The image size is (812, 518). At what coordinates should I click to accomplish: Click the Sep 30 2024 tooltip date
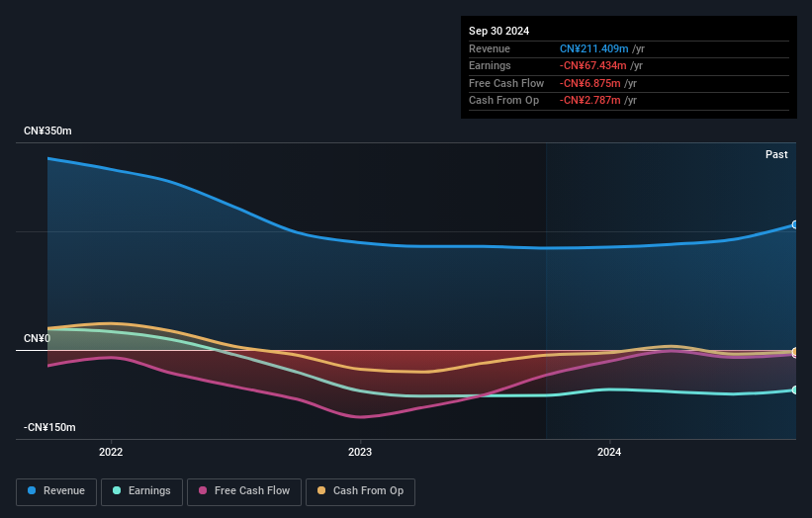pos(498,31)
